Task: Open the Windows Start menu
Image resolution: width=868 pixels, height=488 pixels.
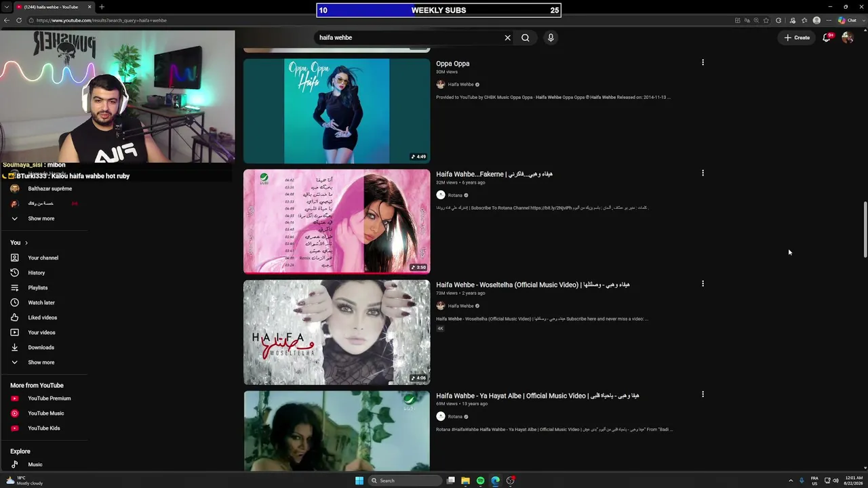Action: tap(359, 481)
